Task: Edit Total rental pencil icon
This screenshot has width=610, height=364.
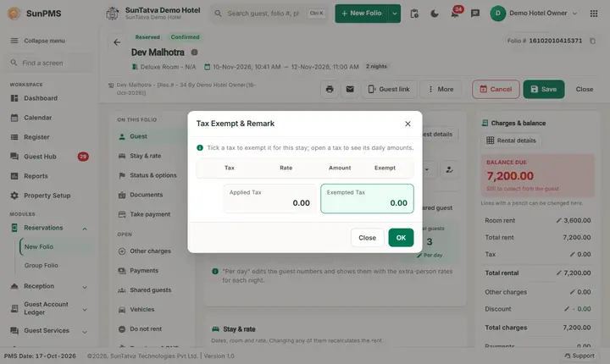Action: point(558,273)
